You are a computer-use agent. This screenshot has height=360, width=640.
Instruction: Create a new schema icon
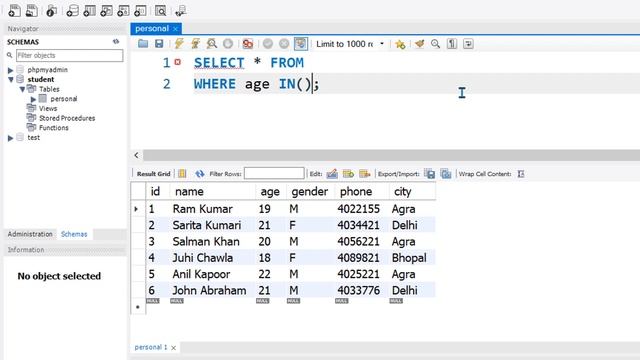[72, 11]
